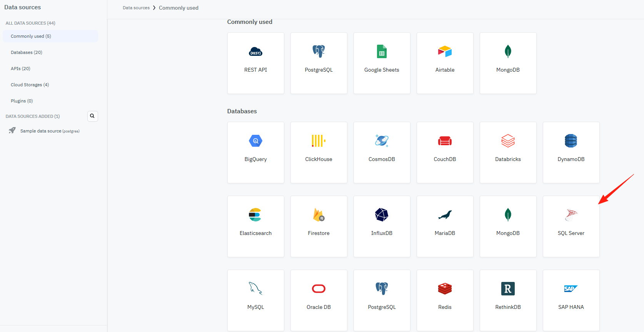Choose the BigQuery data source icon
Screen dimensions: 644x332
click(255, 141)
